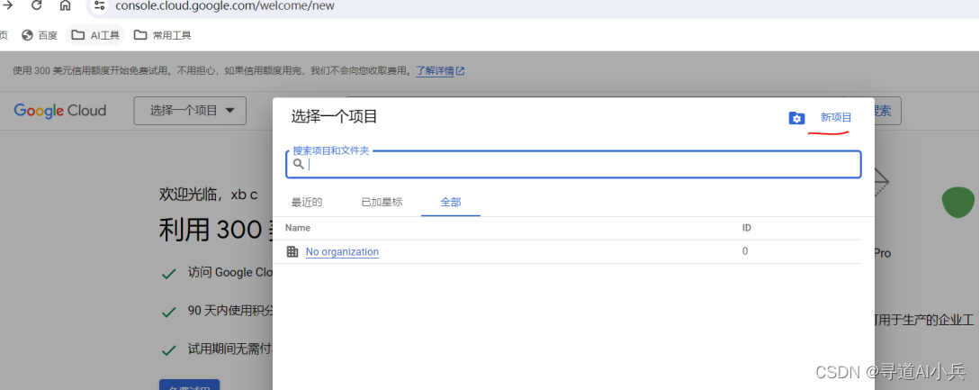Reload the page with the refresh icon
The image size is (980, 390).
[36, 5]
